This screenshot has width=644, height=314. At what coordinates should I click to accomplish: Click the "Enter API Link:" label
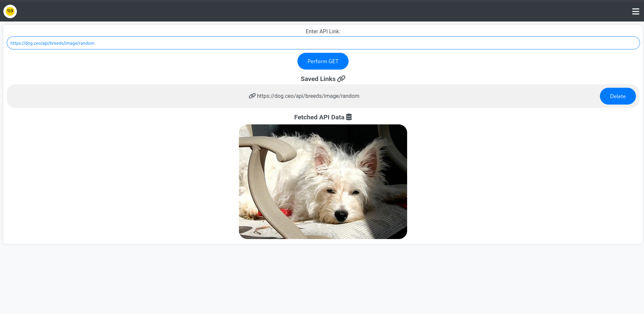tap(323, 31)
